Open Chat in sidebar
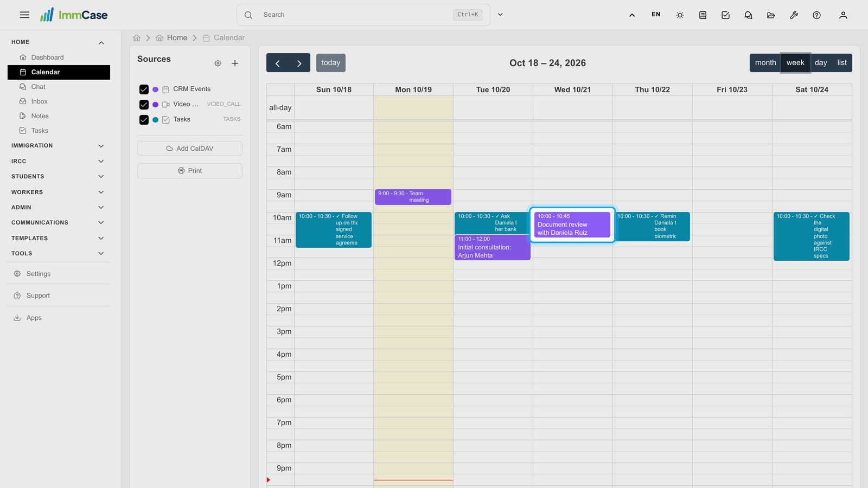 tap(59, 87)
